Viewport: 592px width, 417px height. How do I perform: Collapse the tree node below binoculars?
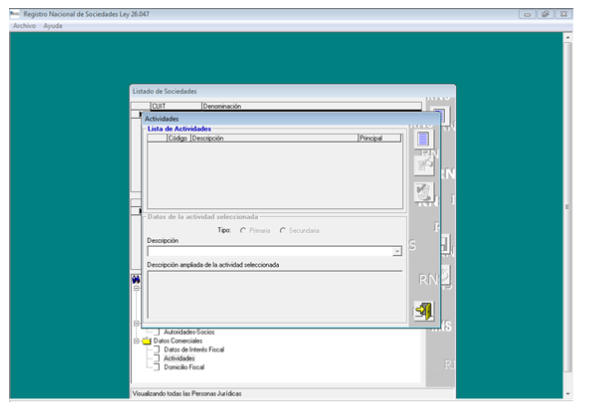pyautogui.click(x=136, y=289)
